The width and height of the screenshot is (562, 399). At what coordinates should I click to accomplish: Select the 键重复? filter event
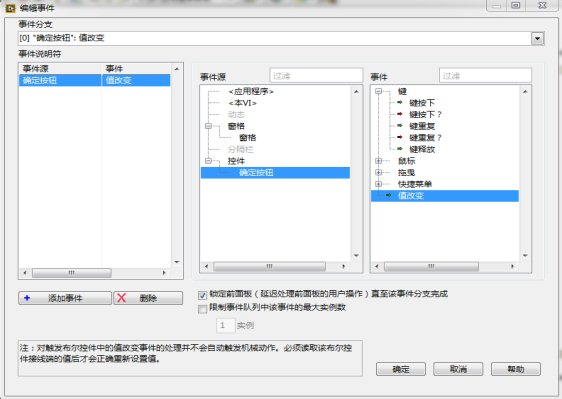coord(425,138)
